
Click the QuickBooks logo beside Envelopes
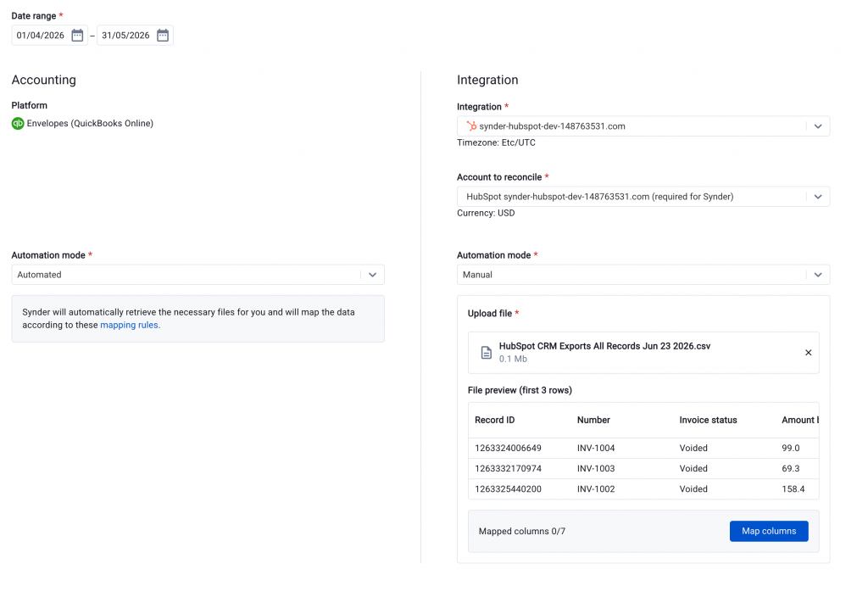18,124
